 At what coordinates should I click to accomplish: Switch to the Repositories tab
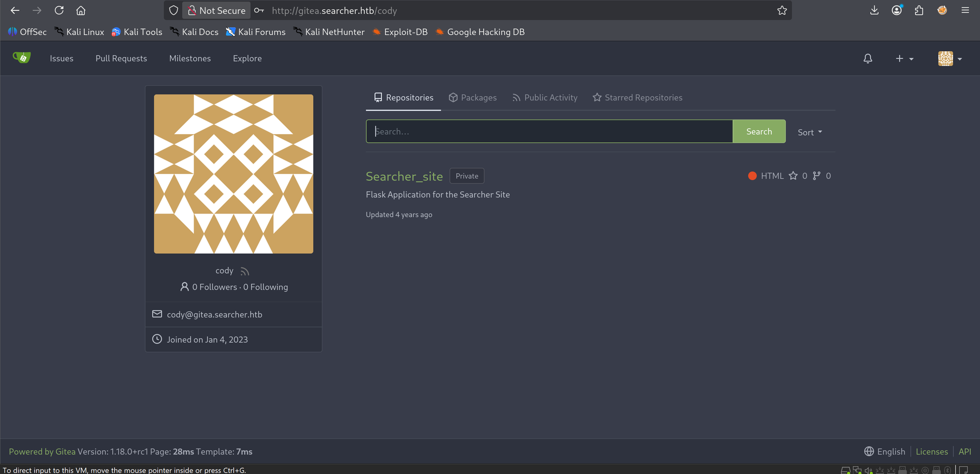click(x=403, y=97)
